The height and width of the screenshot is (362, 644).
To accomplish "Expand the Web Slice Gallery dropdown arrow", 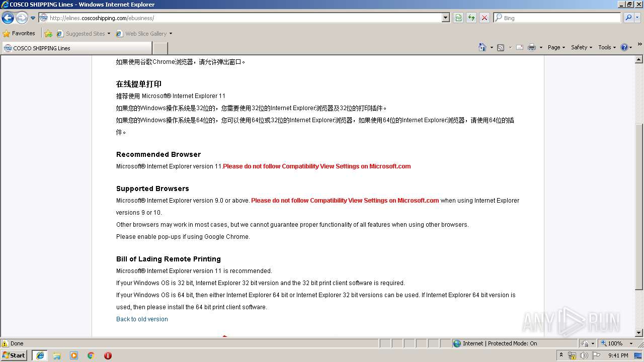I will [171, 34].
